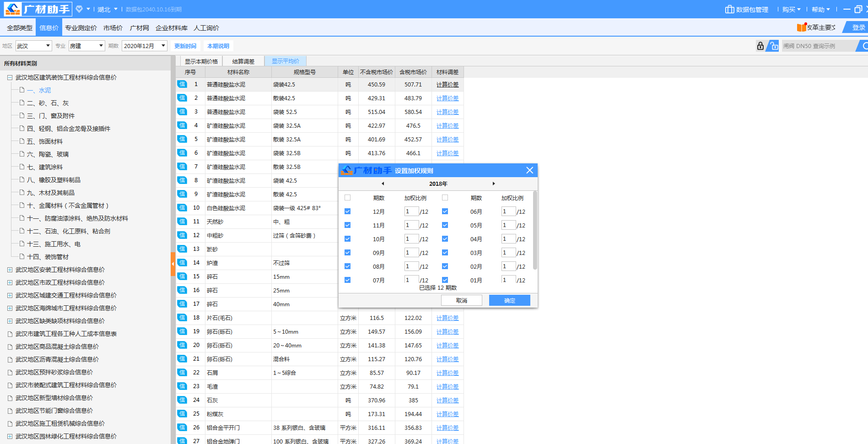This screenshot has height=444, width=868.
Task: Click the 信 icon for row 22
Action: pos(182,373)
